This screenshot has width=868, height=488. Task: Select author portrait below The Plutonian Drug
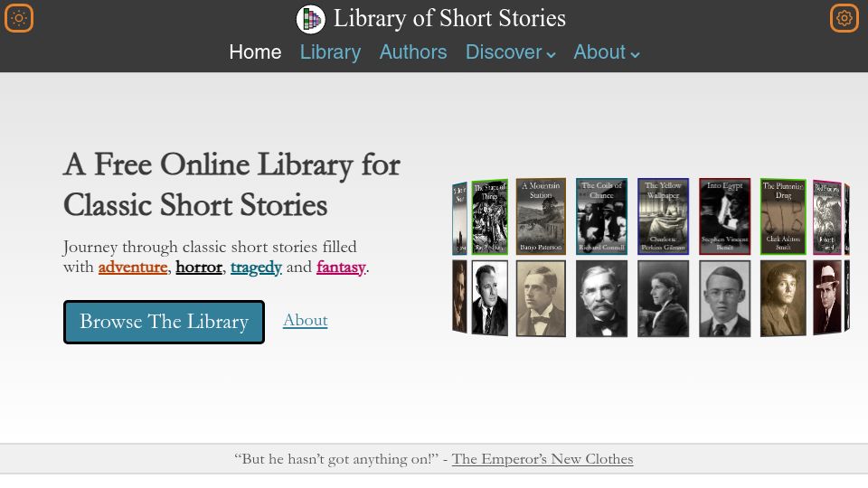coord(783,299)
